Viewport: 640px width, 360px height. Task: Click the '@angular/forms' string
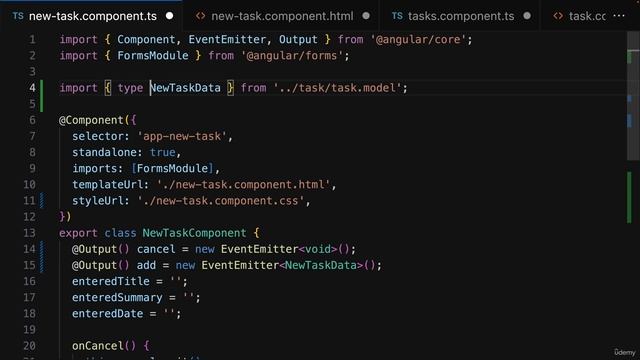click(x=293, y=56)
